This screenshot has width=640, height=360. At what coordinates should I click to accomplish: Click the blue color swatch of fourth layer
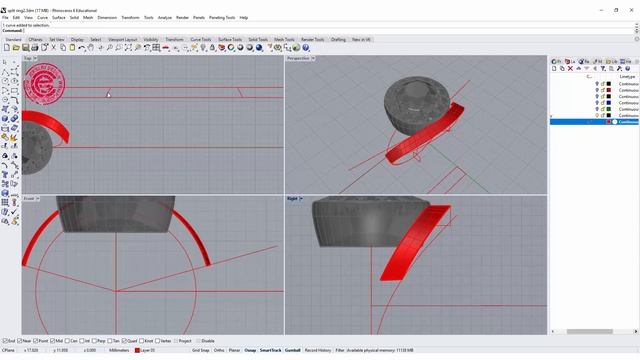point(609,103)
